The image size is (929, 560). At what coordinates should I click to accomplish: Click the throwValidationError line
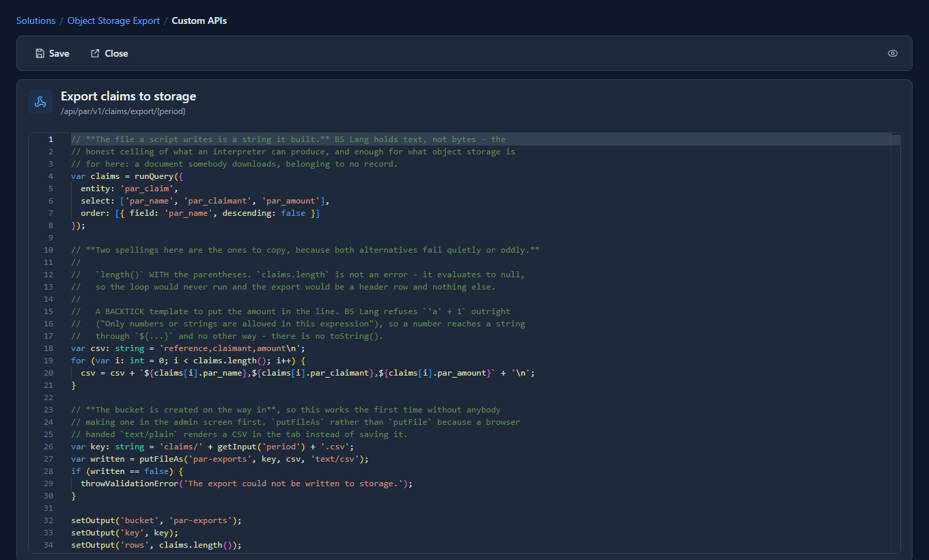247,484
